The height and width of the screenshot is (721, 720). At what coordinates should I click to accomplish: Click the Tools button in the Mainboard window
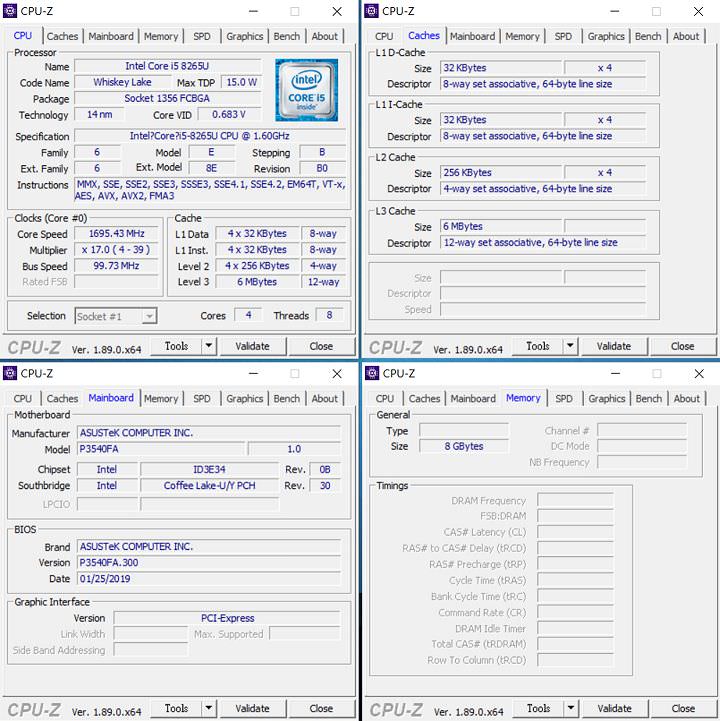pyautogui.click(x=177, y=708)
